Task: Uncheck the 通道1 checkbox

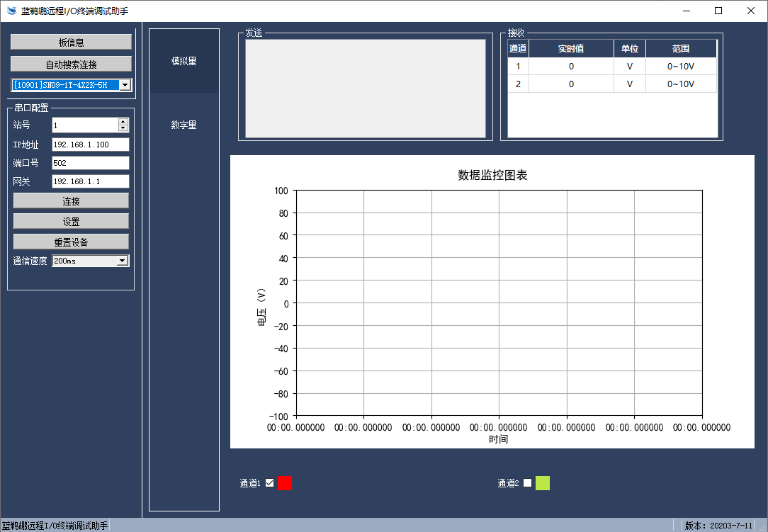Action: coord(269,483)
